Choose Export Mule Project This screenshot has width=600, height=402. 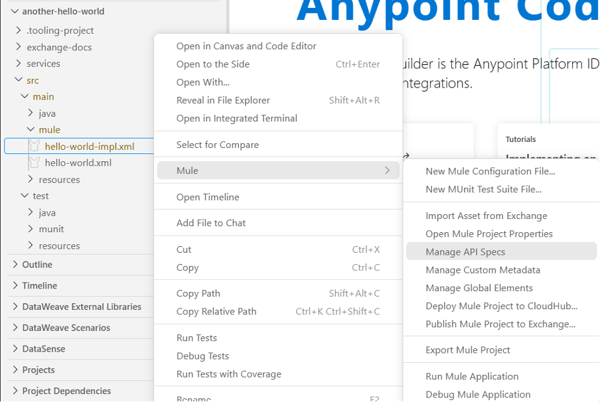pyautogui.click(x=501, y=350)
